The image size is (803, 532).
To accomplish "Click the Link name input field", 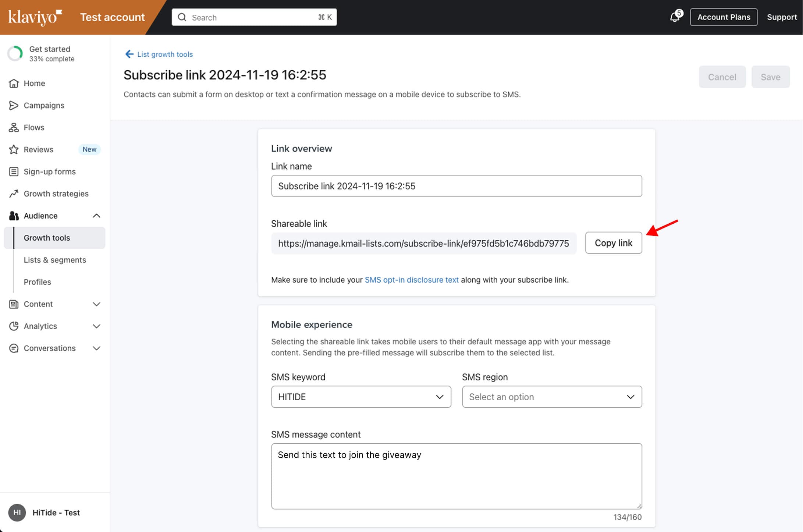I will [456, 186].
